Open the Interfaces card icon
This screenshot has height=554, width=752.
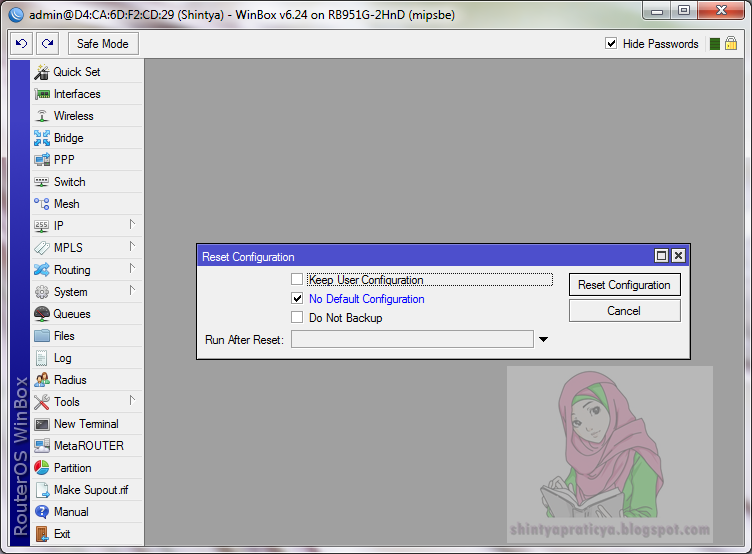coord(42,94)
